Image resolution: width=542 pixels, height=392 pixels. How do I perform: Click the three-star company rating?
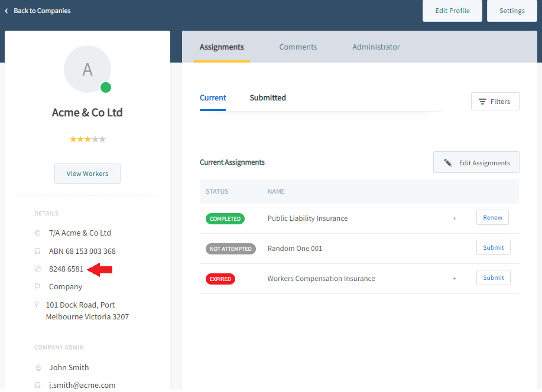tap(87, 139)
